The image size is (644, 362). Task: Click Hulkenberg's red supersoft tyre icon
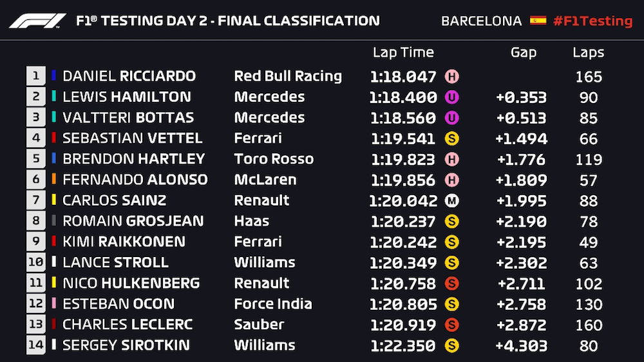(451, 283)
